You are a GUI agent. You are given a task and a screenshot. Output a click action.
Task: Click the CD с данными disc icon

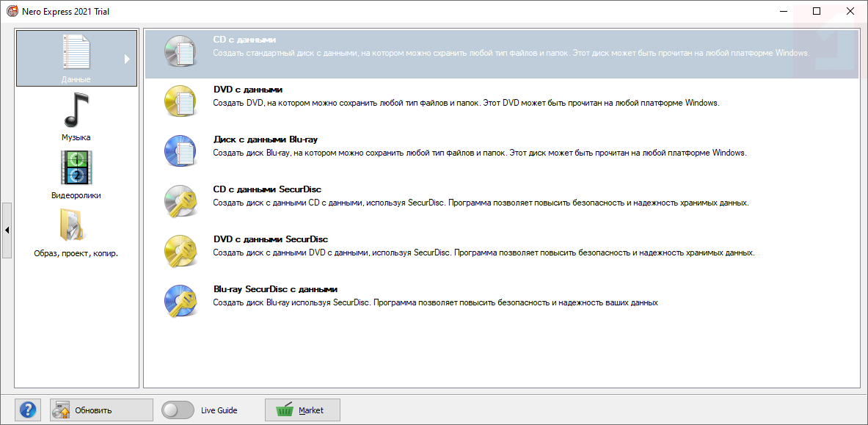point(180,51)
